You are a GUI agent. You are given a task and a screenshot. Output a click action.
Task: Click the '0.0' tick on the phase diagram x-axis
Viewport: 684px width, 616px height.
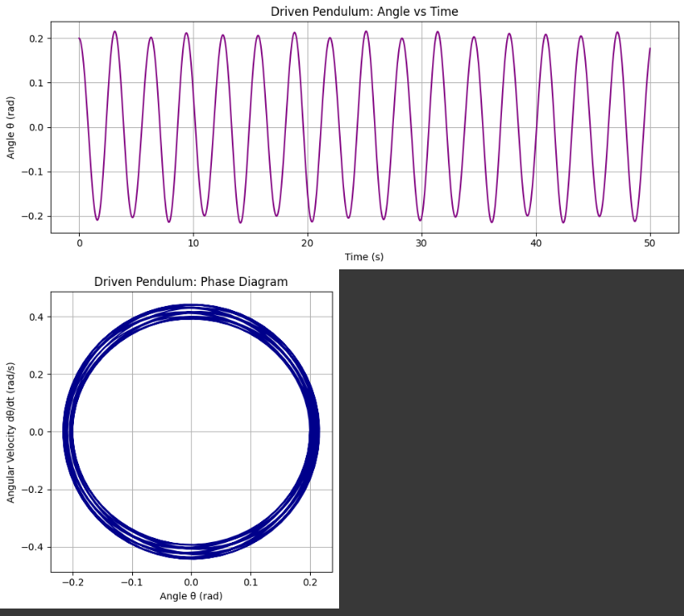(x=190, y=582)
